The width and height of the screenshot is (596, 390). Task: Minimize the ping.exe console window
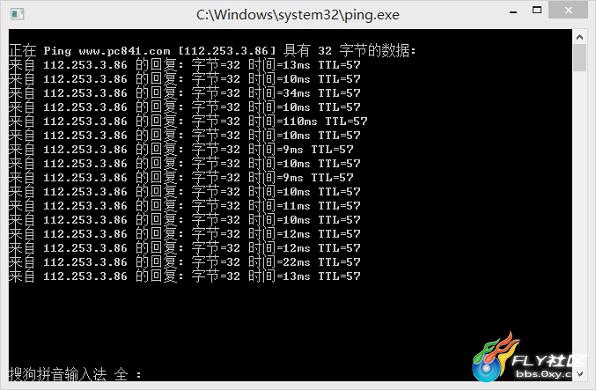tap(513, 12)
